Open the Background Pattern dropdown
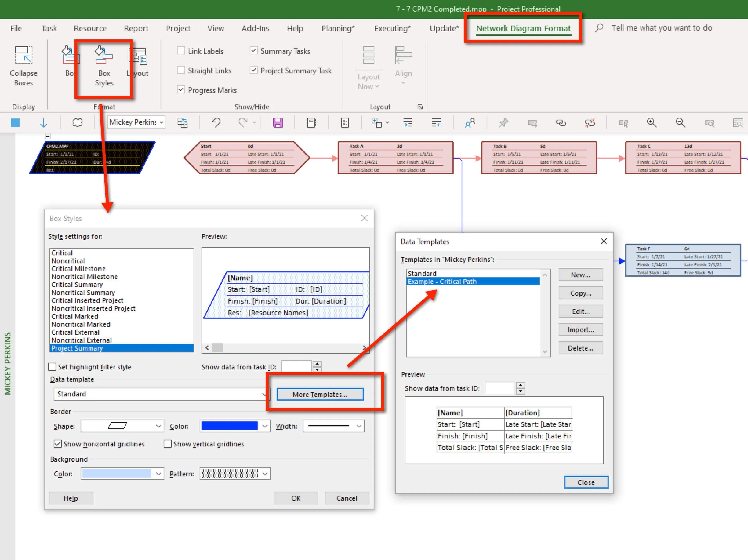This screenshot has height=560, width=748. (235, 474)
